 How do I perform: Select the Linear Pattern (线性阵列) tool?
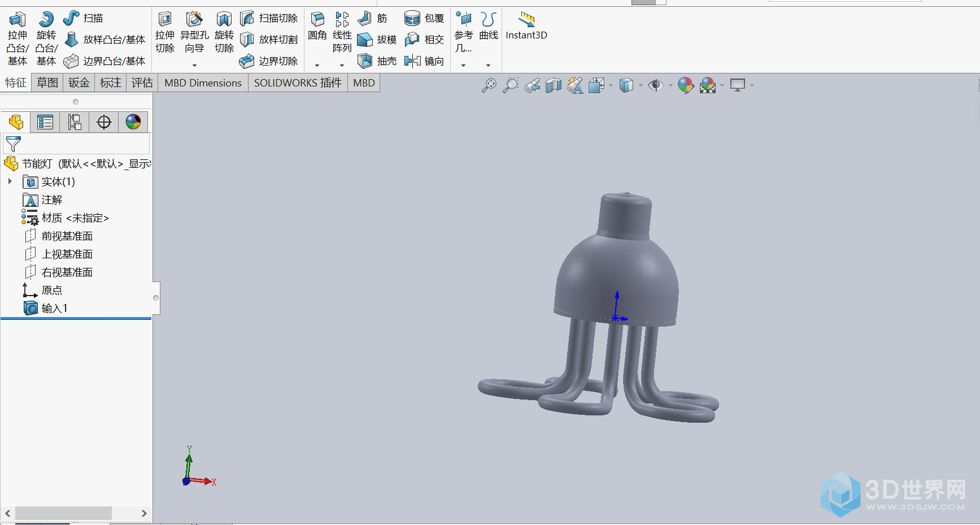pos(342,33)
